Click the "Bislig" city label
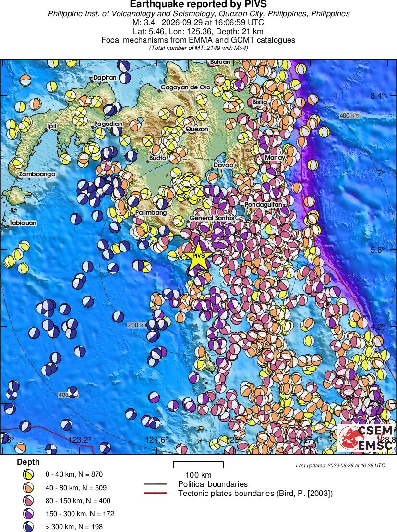Image resolution: width=397 pixels, height=532 pixels. click(259, 102)
